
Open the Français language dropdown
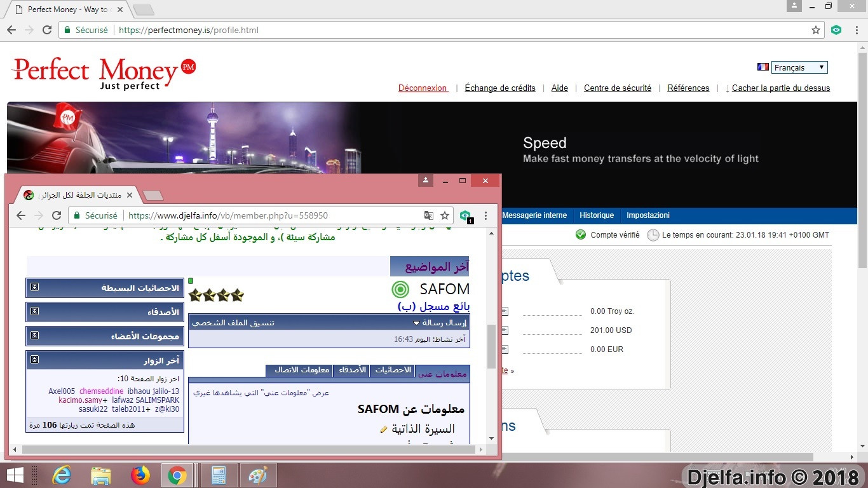click(x=799, y=67)
